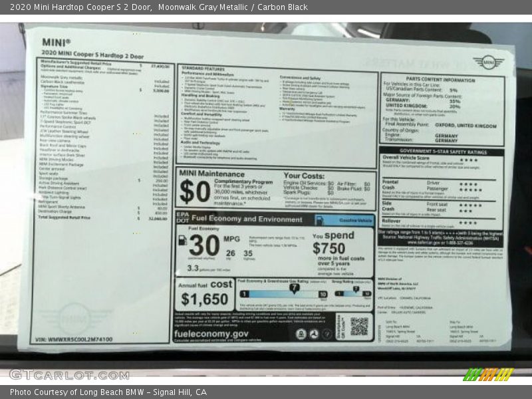
Task: Click the 'MINI®' heading on the sticker
Action: tap(56, 43)
